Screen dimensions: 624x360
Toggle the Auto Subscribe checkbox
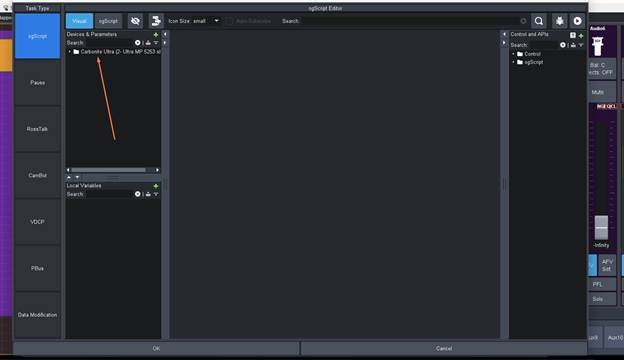230,21
